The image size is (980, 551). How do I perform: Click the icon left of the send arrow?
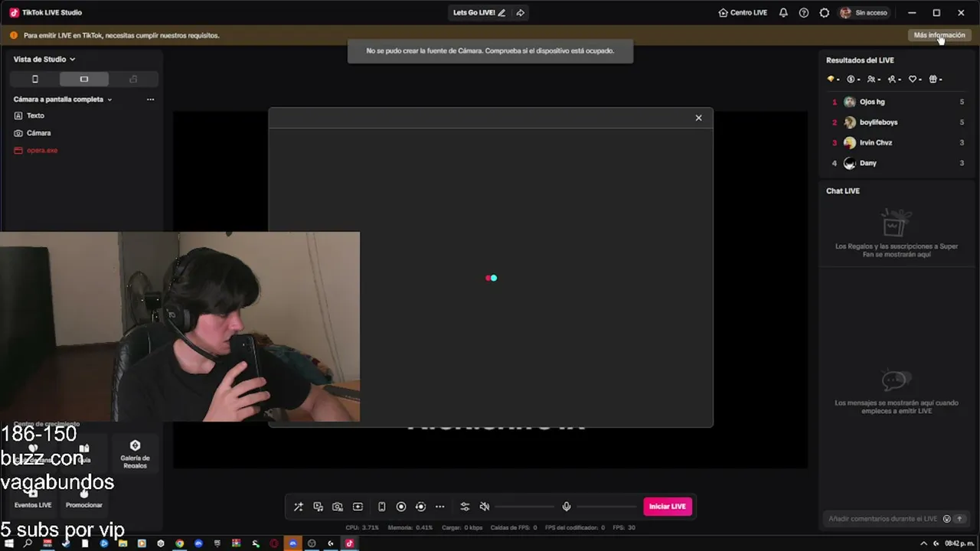(946, 519)
